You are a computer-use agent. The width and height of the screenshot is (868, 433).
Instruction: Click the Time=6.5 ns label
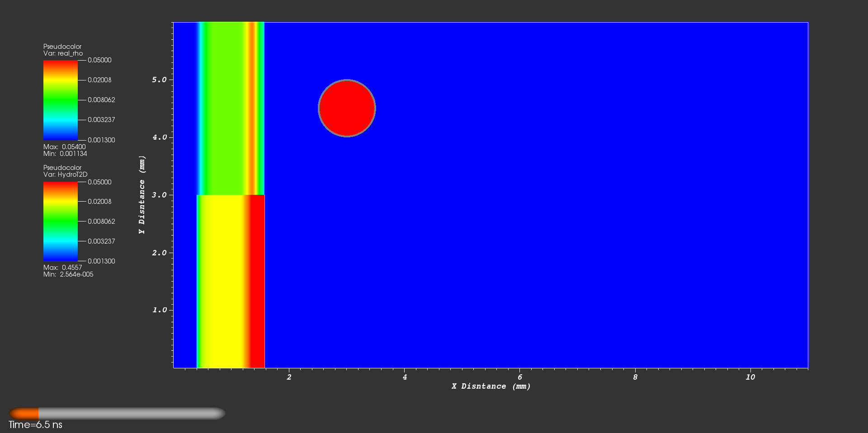35,425
